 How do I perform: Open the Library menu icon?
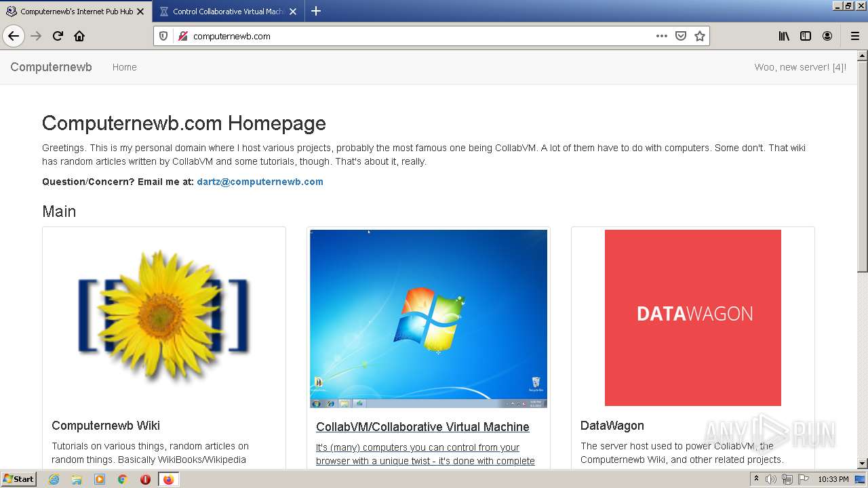click(784, 36)
